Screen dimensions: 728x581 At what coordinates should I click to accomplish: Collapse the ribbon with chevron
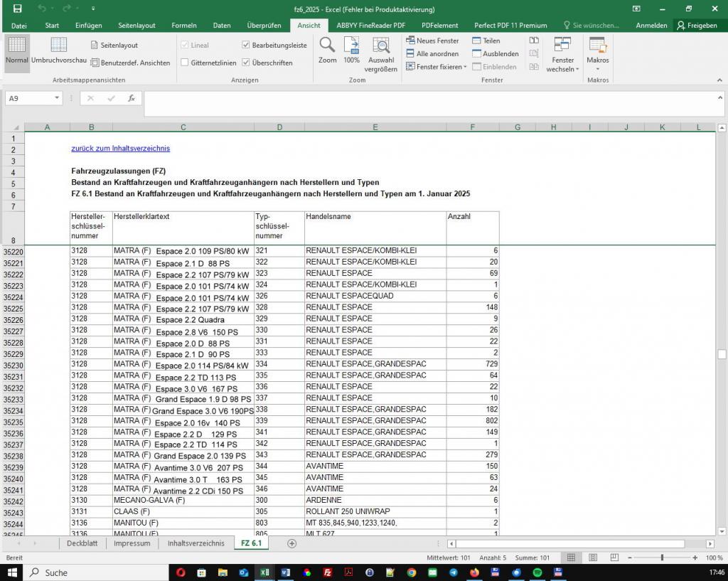point(719,80)
